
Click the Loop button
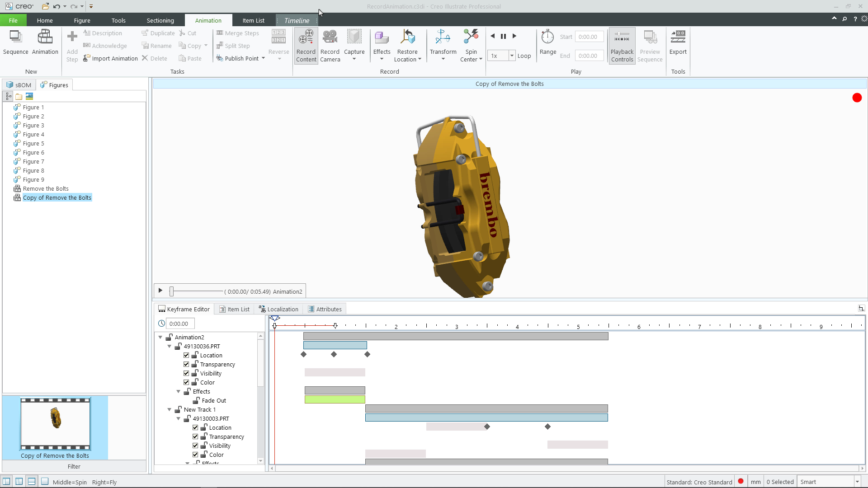[x=524, y=56]
